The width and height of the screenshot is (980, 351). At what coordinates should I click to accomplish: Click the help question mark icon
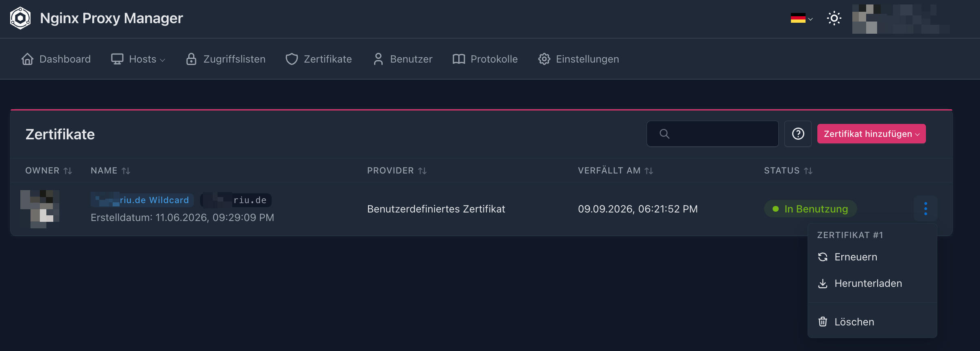798,134
